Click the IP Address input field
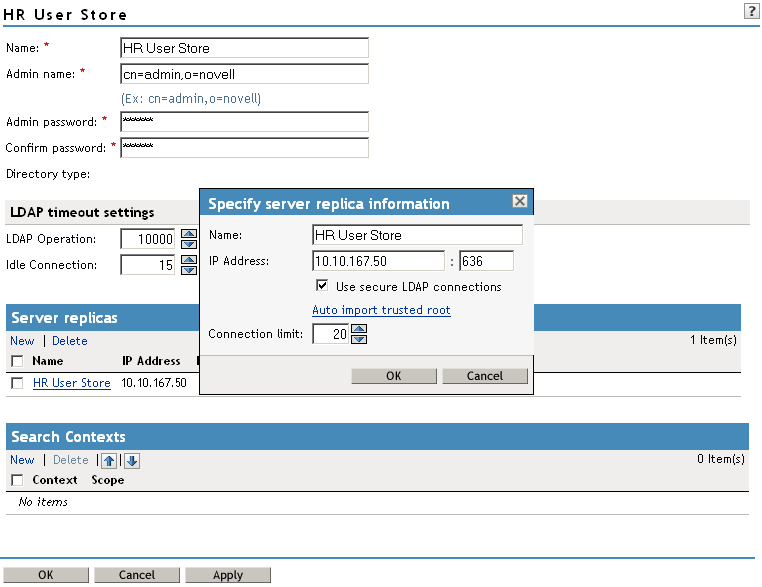 tap(378, 261)
